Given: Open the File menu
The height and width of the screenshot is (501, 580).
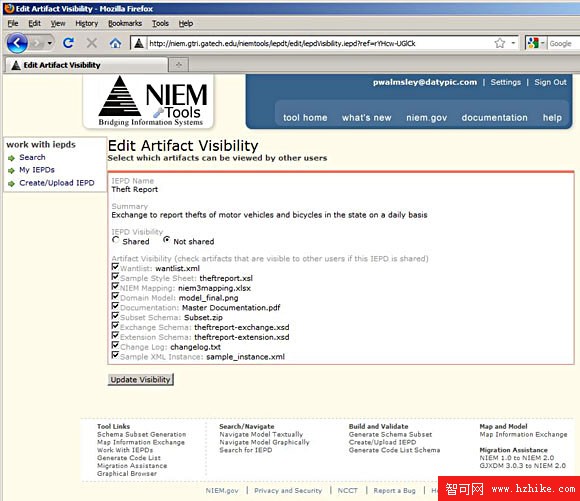Looking at the screenshot, I should [13, 24].
